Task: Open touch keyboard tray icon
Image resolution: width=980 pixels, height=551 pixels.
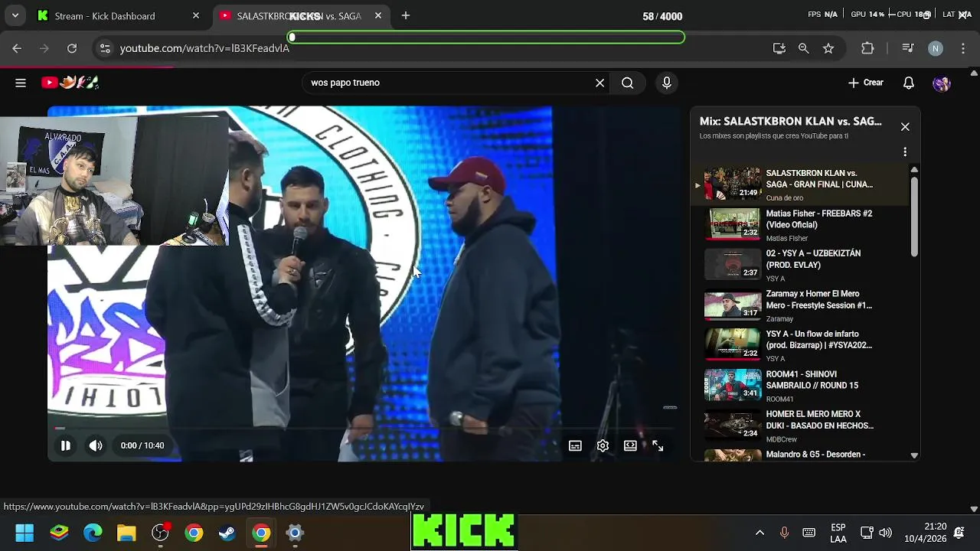Action: click(x=808, y=533)
